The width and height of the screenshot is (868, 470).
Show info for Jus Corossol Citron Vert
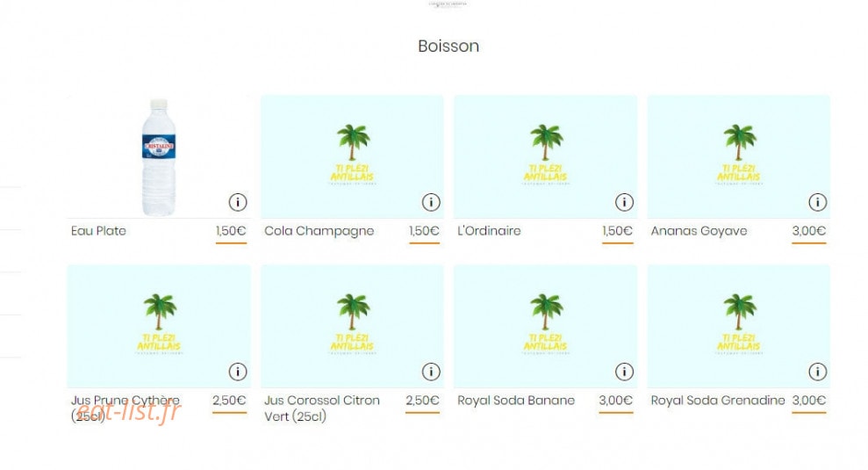click(x=431, y=372)
